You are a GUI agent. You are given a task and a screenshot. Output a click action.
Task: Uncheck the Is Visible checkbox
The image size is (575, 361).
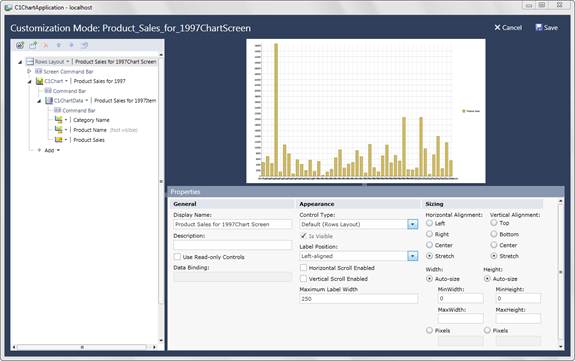303,236
